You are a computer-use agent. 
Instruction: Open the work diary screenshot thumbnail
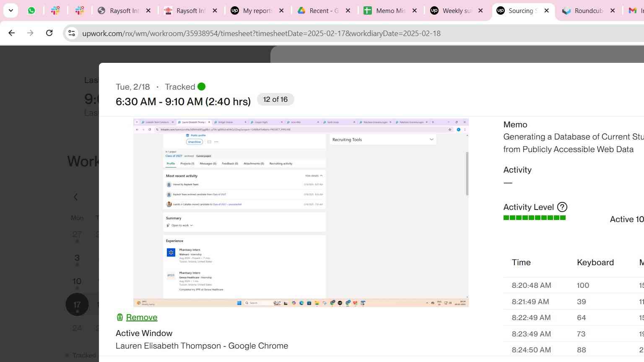301,212
